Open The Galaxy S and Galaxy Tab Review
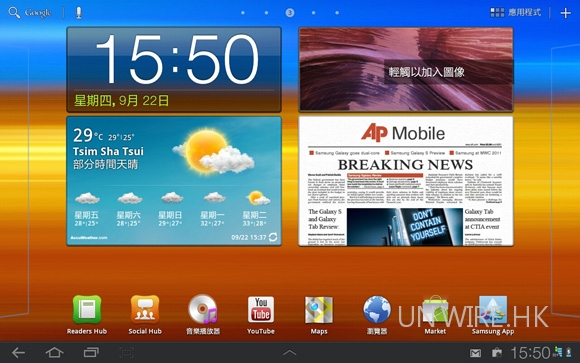This screenshot has width=580, height=363. click(x=325, y=219)
